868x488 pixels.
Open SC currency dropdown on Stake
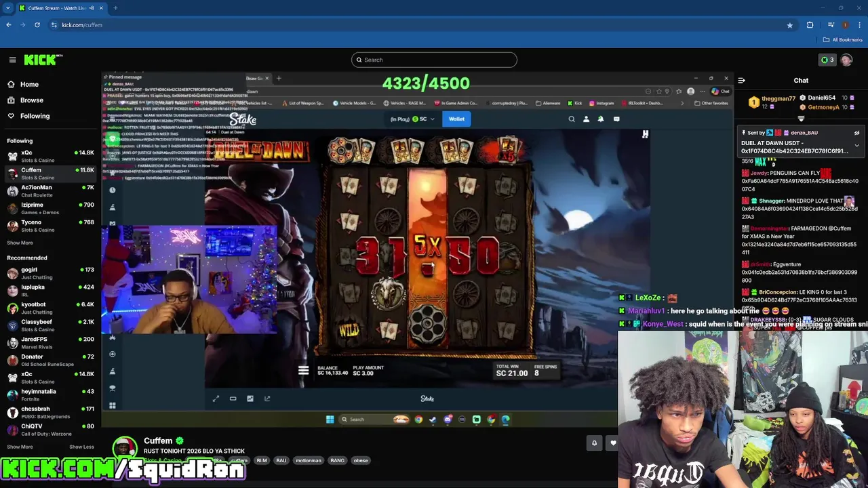point(412,119)
